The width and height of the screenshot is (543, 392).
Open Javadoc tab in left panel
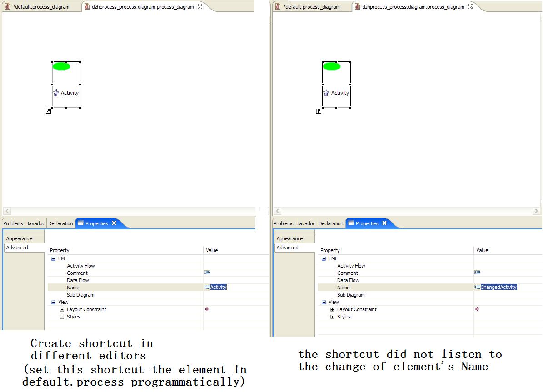(x=35, y=223)
